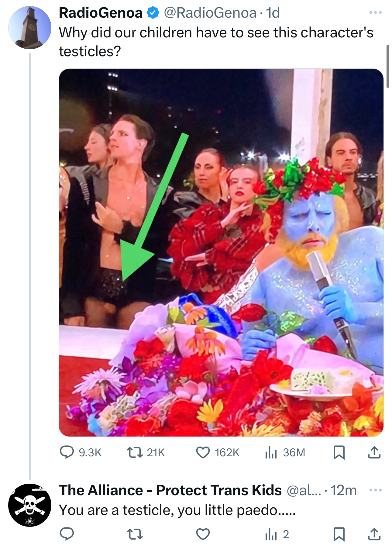
Task: Reply to the RadioGenoa post
Action: pyautogui.click(x=67, y=452)
